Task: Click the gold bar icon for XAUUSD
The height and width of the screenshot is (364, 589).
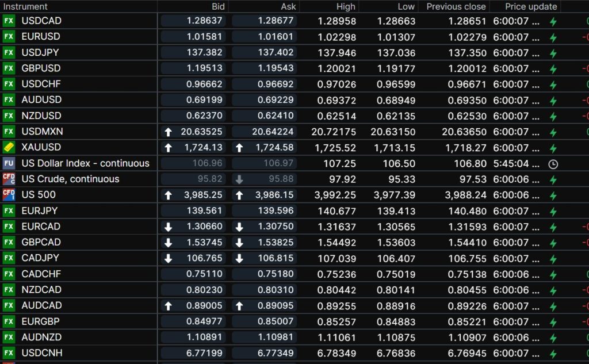Action: [x=9, y=147]
